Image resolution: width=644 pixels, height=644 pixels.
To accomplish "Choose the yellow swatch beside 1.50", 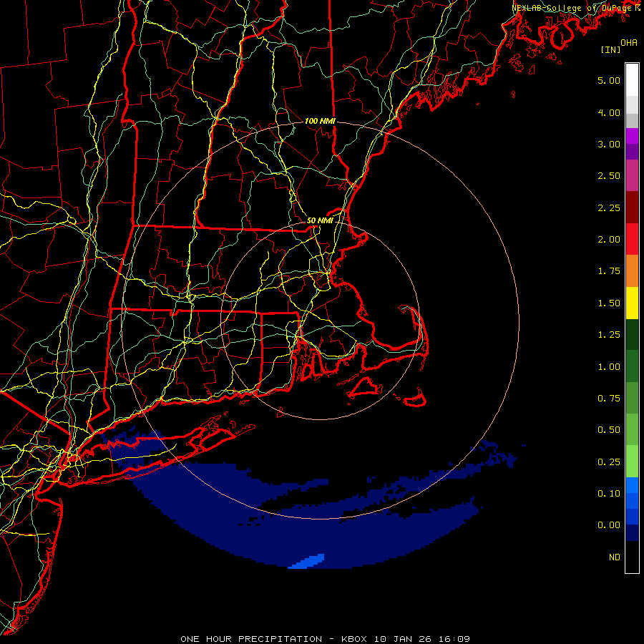I will (x=632, y=303).
